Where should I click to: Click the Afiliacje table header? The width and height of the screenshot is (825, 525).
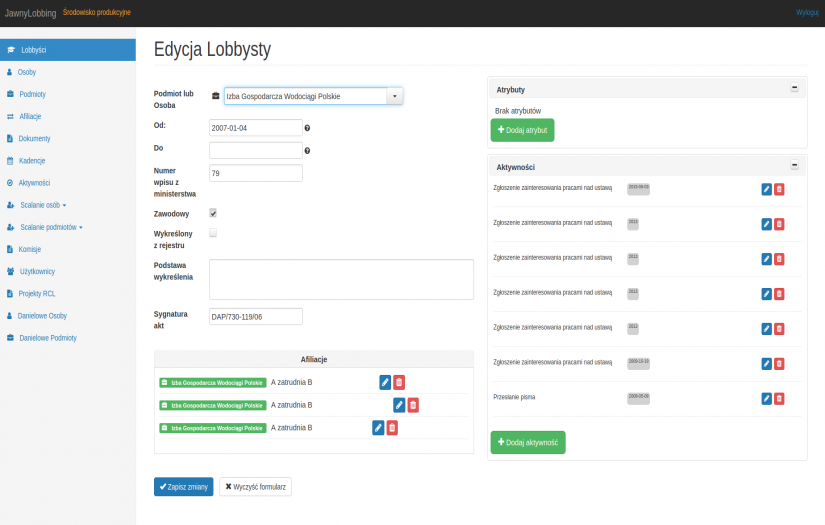pyautogui.click(x=314, y=359)
